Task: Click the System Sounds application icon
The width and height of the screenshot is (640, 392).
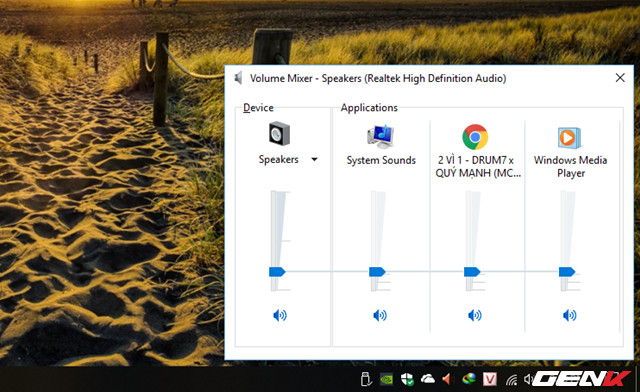Action: pyautogui.click(x=380, y=136)
